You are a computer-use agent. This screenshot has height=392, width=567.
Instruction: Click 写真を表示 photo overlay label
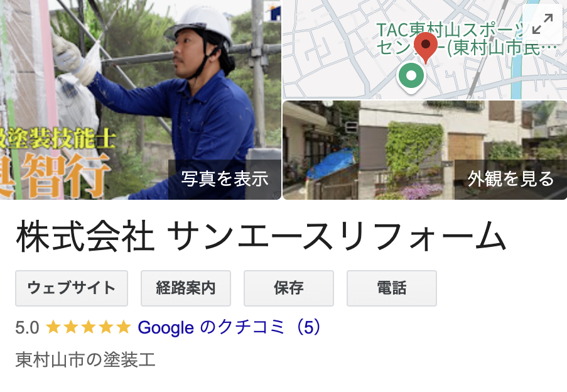[x=225, y=179]
